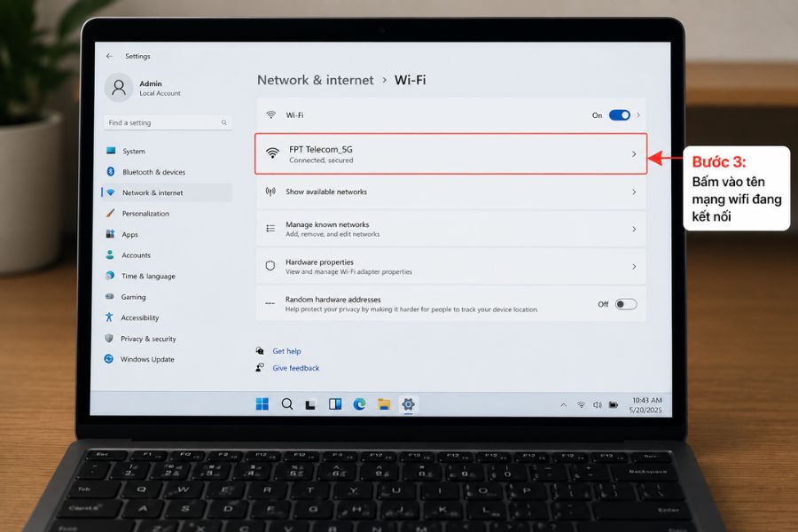Click the FPT Telecom_5G connected network name
The width and height of the screenshot is (798, 532).
pyautogui.click(x=321, y=149)
